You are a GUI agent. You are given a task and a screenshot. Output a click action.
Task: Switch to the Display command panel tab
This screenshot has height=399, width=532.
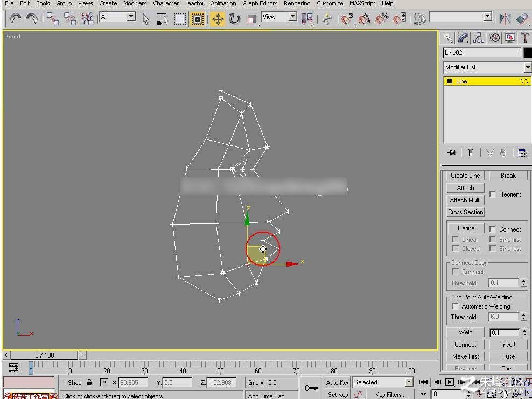click(x=510, y=38)
